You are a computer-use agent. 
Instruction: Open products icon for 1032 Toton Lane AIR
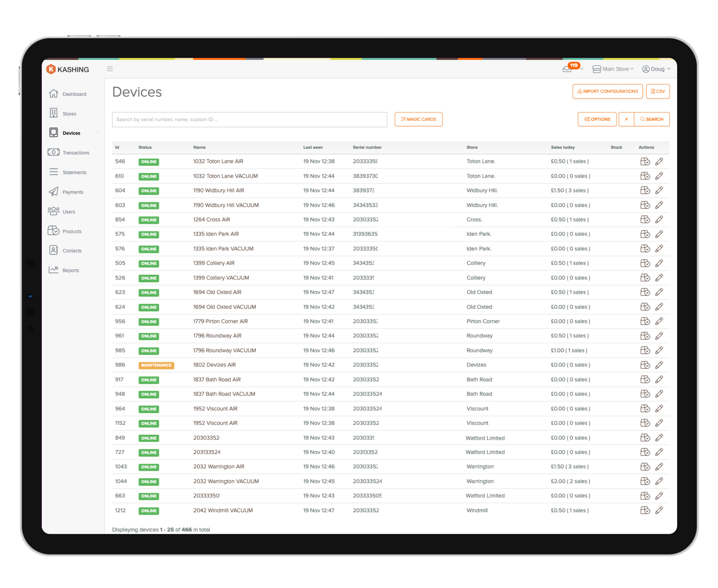pos(645,162)
